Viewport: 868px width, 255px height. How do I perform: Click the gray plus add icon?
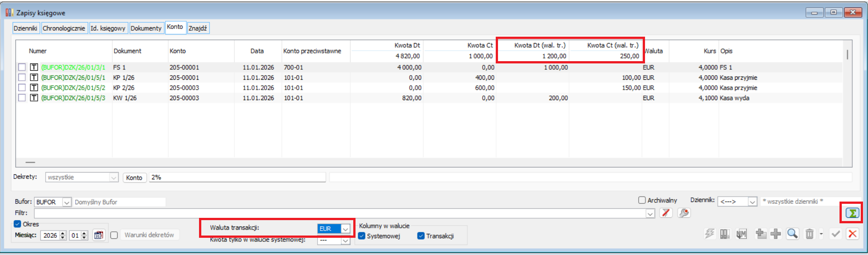point(776,234)
